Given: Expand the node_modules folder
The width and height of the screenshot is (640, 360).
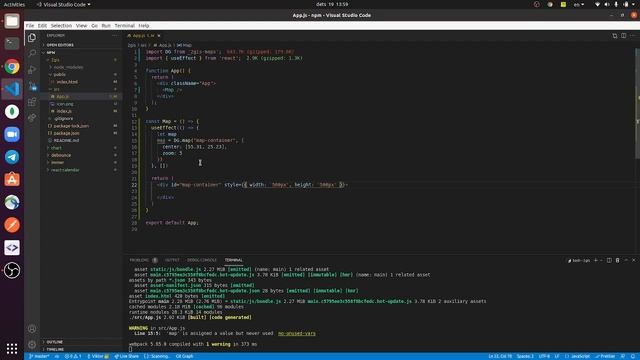Looking at the screenshot, I should click(68, 67).
